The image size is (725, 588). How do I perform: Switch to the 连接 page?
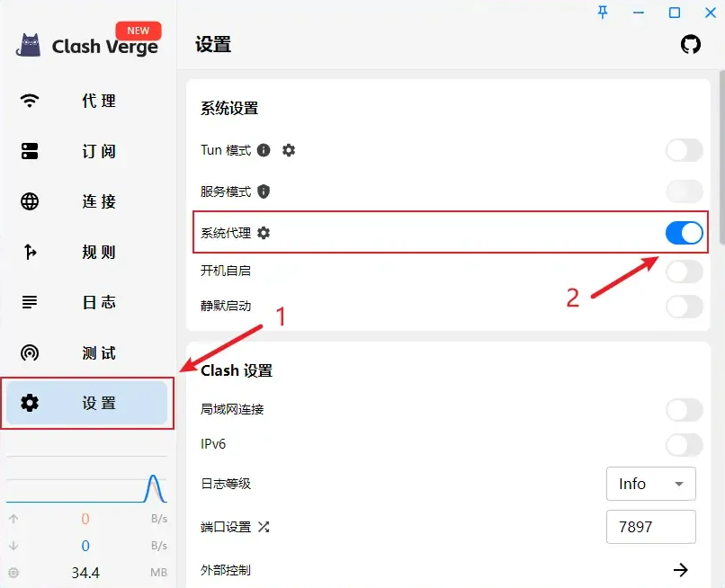(x=99, y=201)
